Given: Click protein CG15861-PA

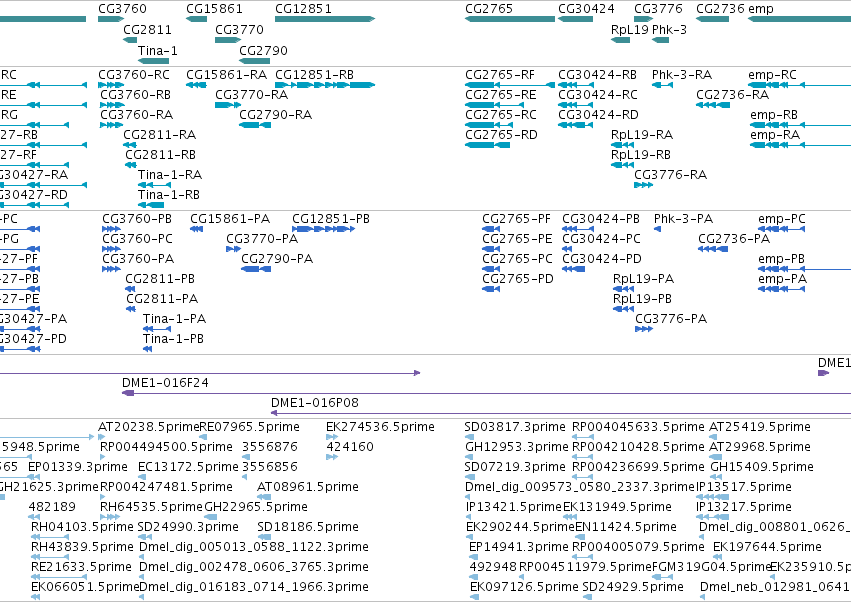Looking at the screenshot, I should click(230, 219).
